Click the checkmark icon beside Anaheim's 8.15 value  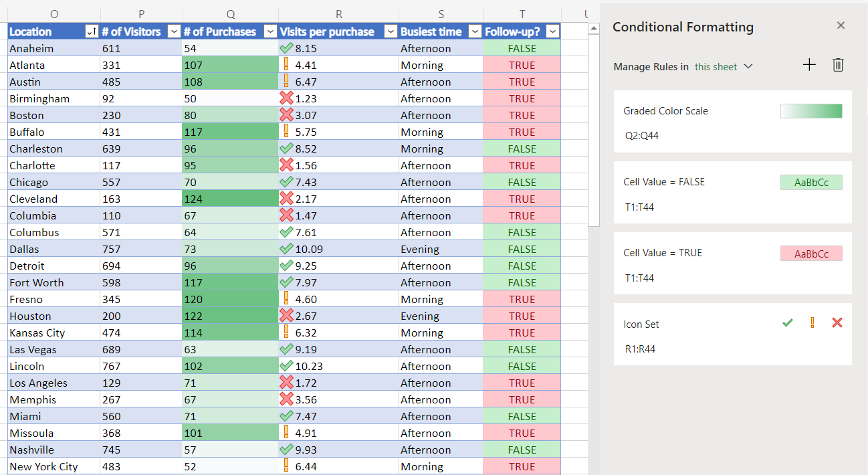click(286, 47)
